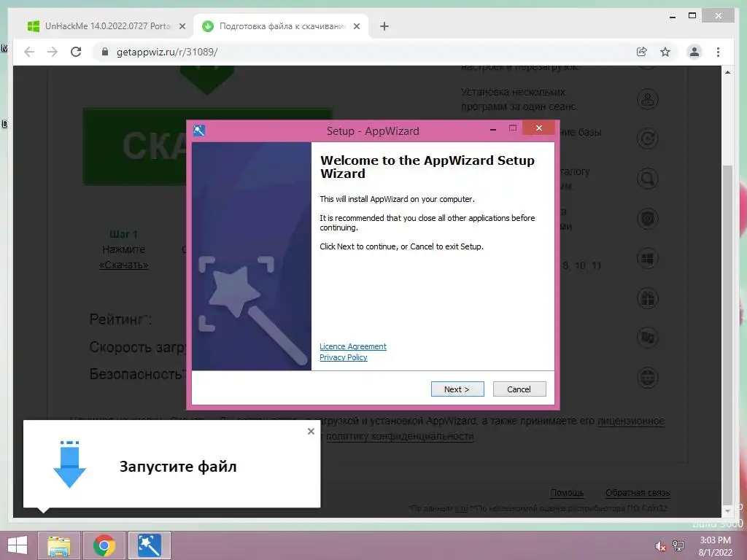Click Next in AppWizard Setup
Image resolution: width=747 pixels, height=560 pixels.
click(x=457, y=389)
